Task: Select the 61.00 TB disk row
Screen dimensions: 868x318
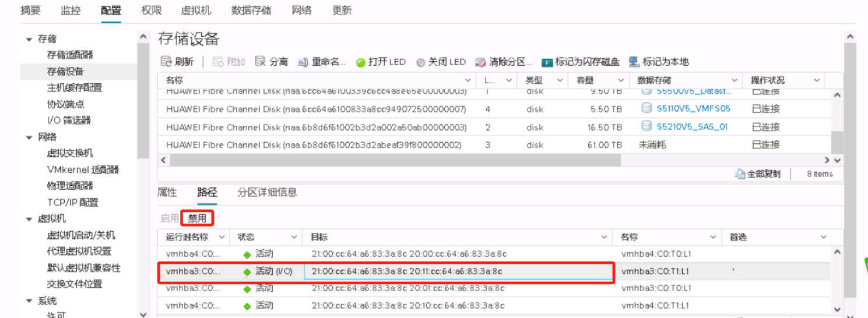Action: click(494, 144)
